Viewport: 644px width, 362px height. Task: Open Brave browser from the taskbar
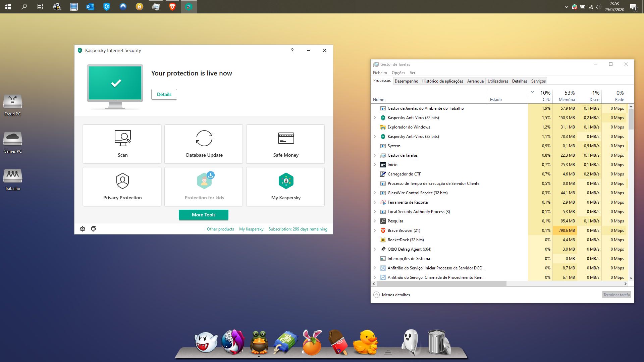click(172, 7)
